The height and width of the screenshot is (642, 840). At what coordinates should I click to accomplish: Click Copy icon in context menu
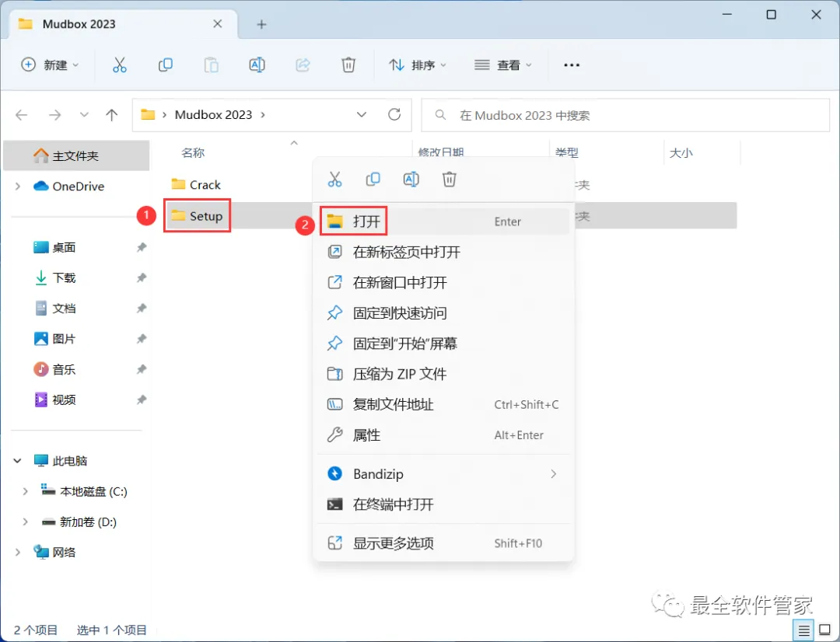373,180
